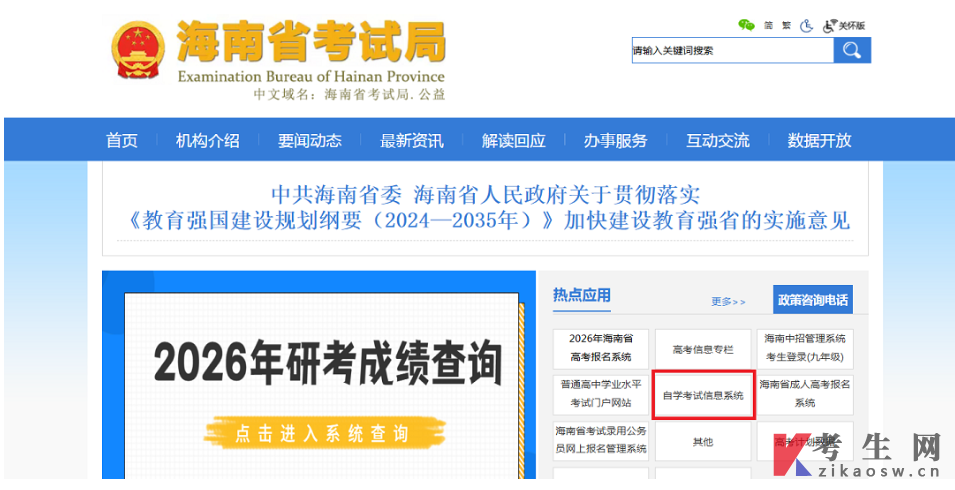The image size is (955, 490).
Task: Open 解读回应 menu item
Action: click(x=513, y=141)
